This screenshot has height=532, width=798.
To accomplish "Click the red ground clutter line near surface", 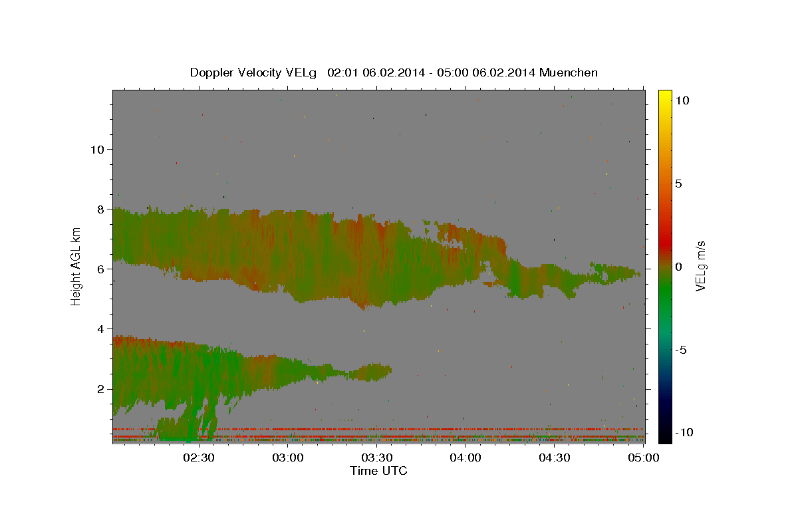I will 378,430.
